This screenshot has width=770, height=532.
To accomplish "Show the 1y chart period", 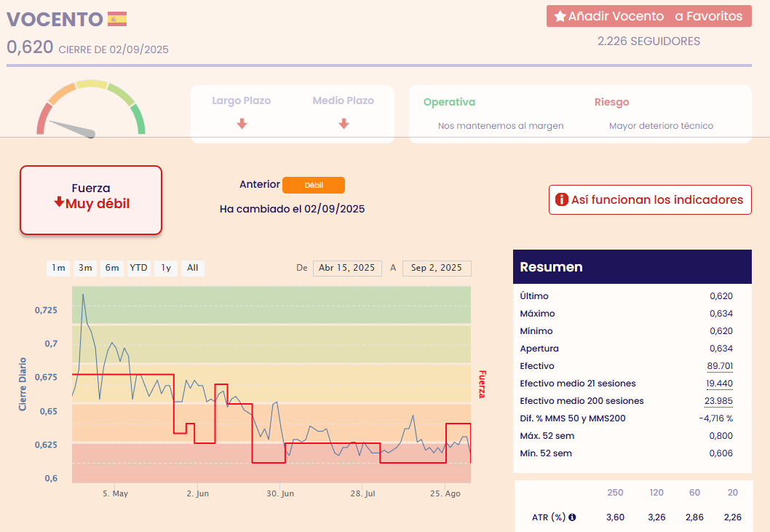I will click(166, 268).
